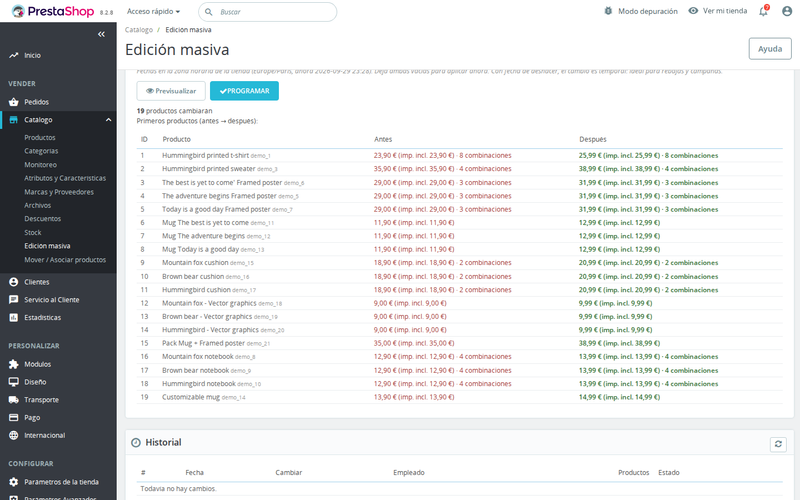Open the Acceso rápido dropdown

point(153,11)
